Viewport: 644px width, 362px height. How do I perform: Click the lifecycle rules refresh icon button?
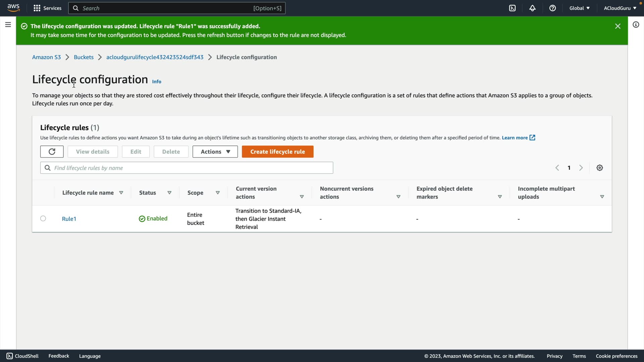tap(52, 152)
